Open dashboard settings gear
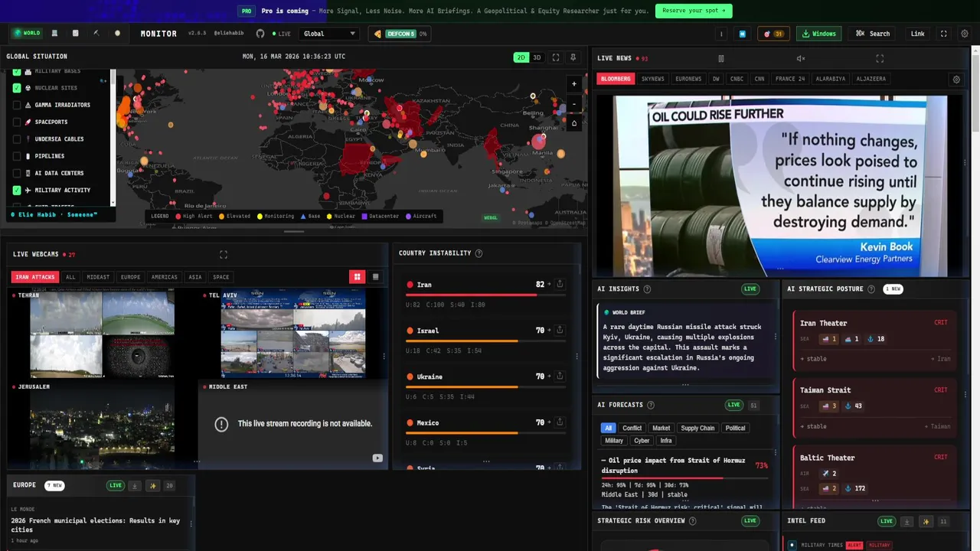This screenshot has width=980, height=551. click(965, 34)
